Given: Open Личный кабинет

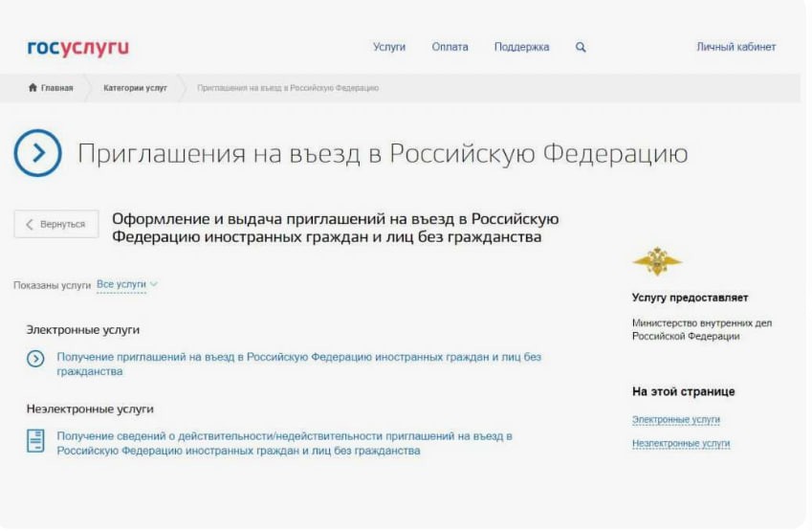Looking at the screenshot, I should tap(735, 47).
